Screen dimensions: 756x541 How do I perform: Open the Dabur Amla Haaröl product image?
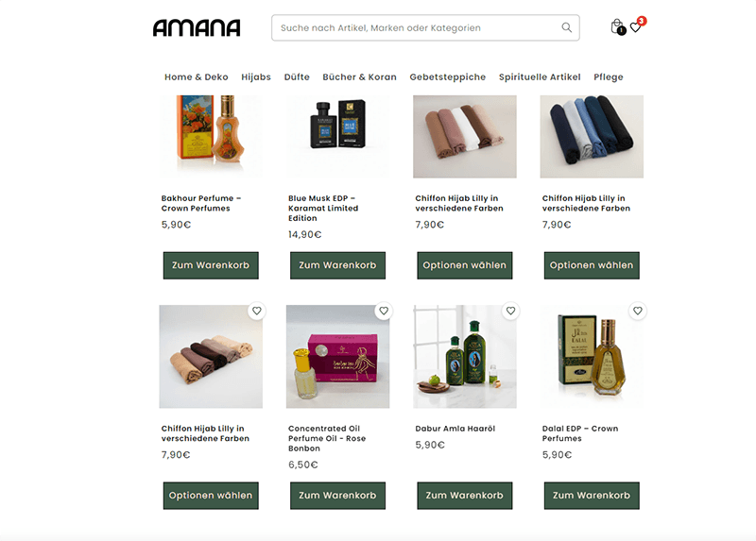coord(465,357)
